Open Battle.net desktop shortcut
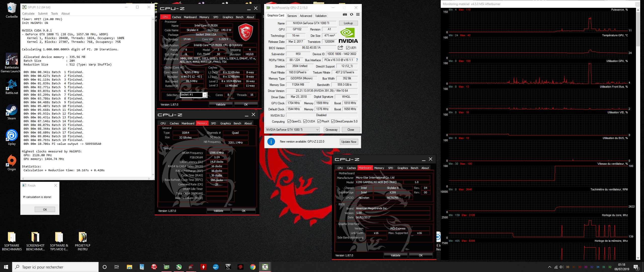The height and width of the screenshot is (272, 644). point(12,87)
